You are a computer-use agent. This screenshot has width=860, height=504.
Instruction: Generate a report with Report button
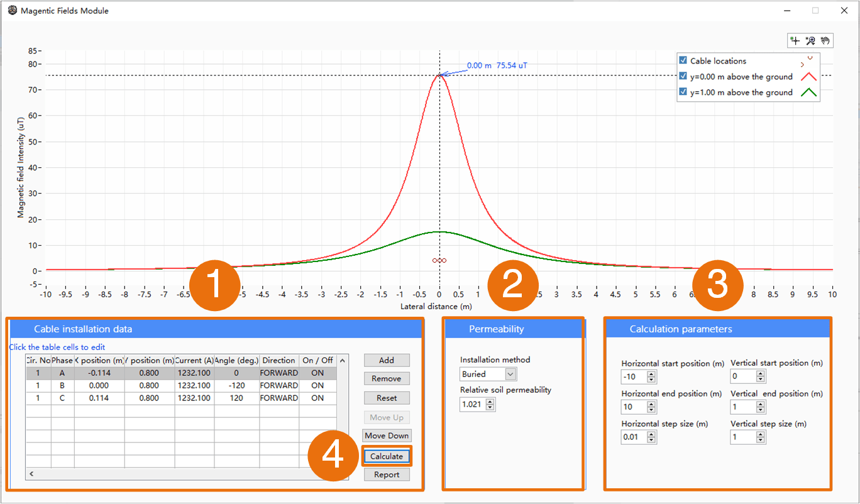[387, 474]
